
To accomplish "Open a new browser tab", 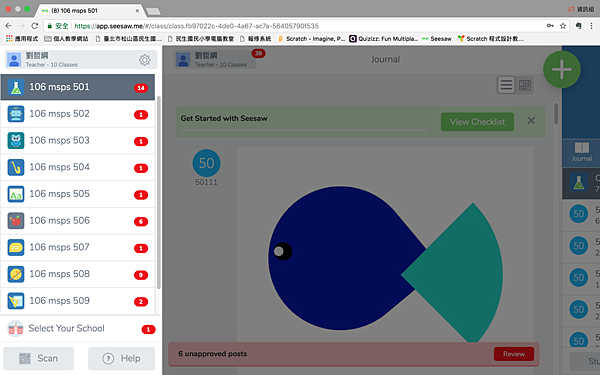I will coord(153,11).
